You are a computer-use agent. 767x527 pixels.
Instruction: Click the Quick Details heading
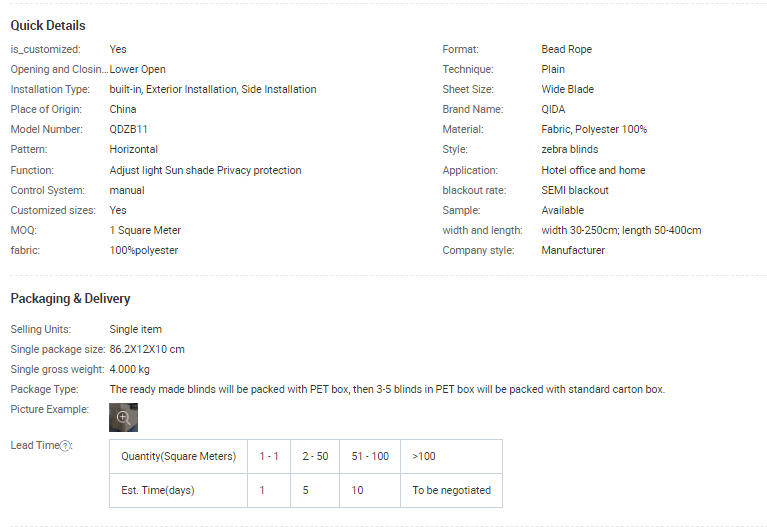(x=48, y=26)
